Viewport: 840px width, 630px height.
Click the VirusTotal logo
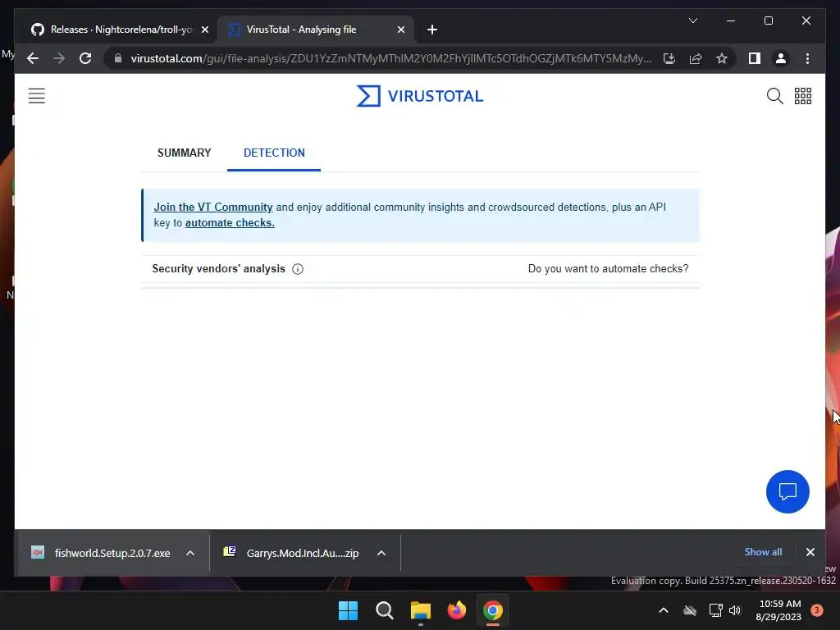tap(419, 96)
